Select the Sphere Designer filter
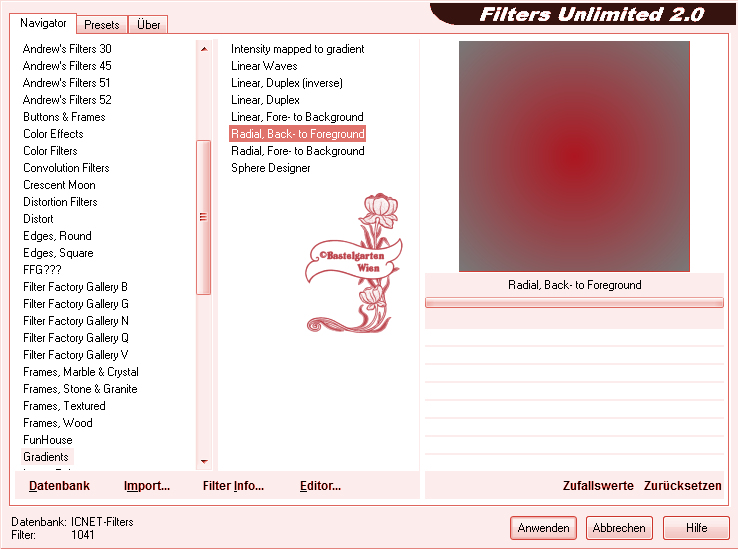The width and height of the screenshot is (738, 549). tap(271, 168)
